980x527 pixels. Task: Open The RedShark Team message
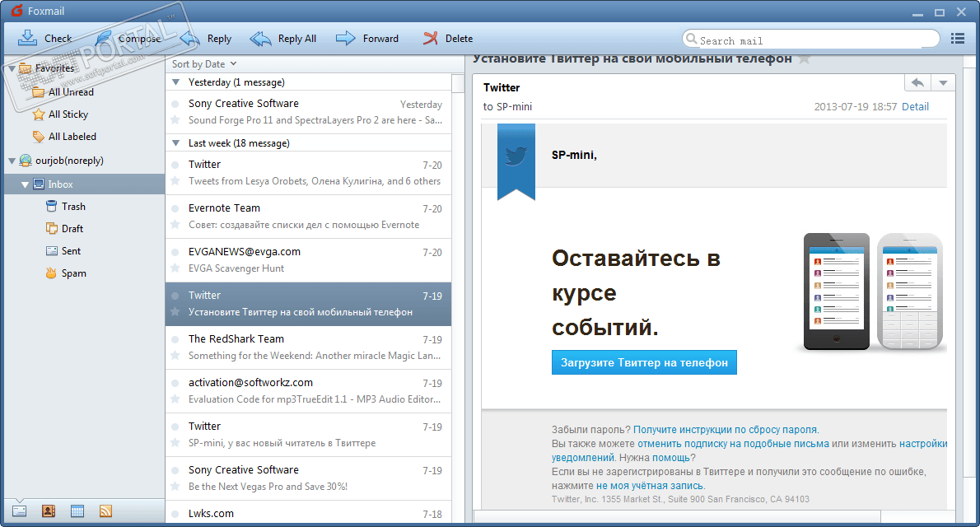308,347
